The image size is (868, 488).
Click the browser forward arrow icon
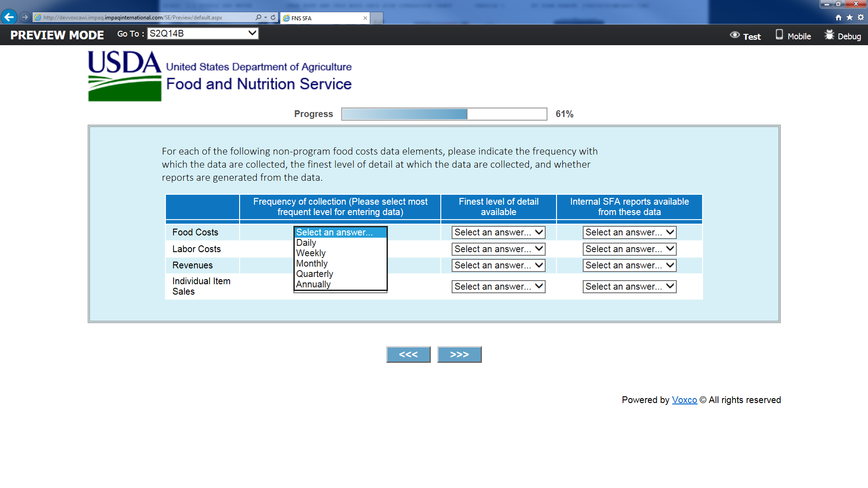coord(25,17)
